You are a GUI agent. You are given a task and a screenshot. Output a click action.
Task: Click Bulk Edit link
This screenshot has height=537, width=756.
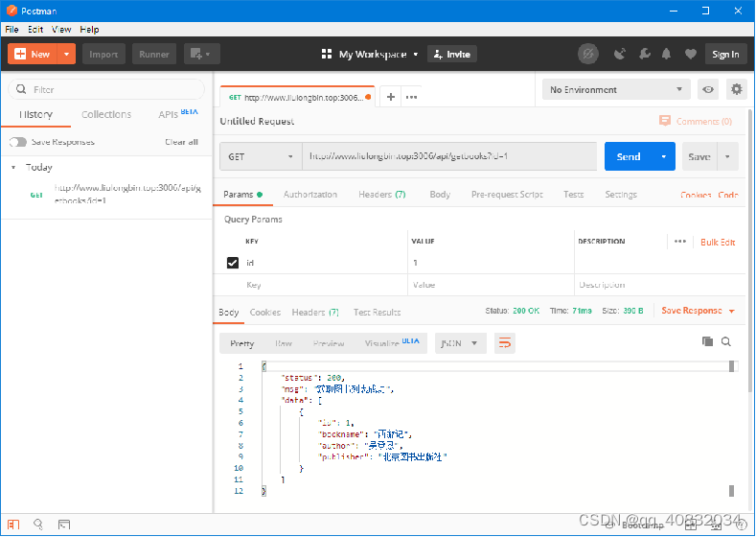tap(718, 243)
